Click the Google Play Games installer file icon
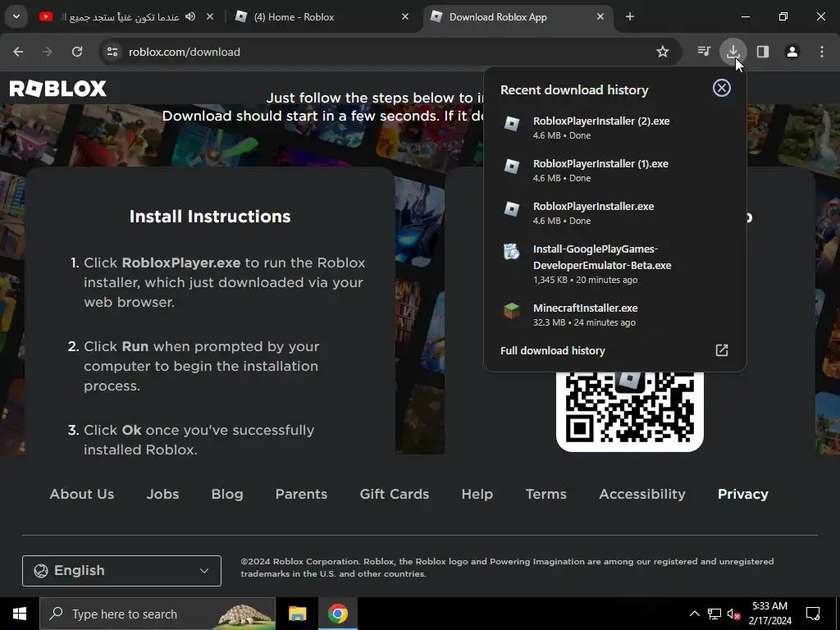 [x=512, y=251]
